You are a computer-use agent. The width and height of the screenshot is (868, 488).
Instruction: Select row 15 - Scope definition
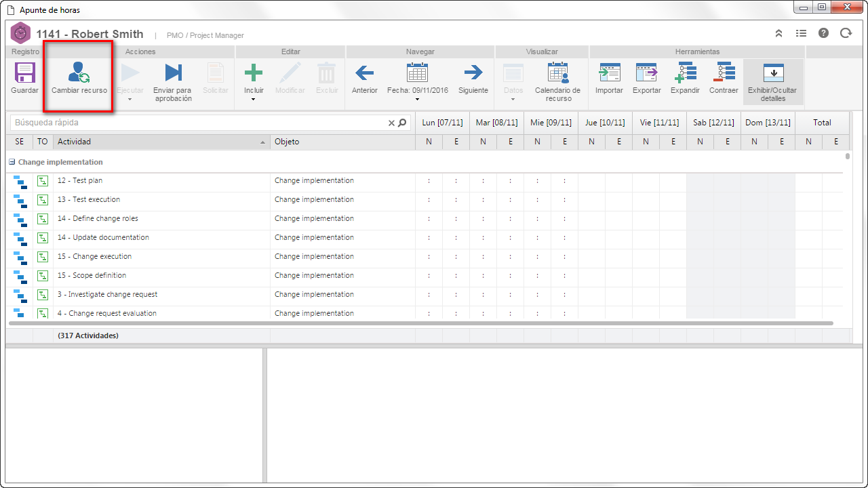425,276
